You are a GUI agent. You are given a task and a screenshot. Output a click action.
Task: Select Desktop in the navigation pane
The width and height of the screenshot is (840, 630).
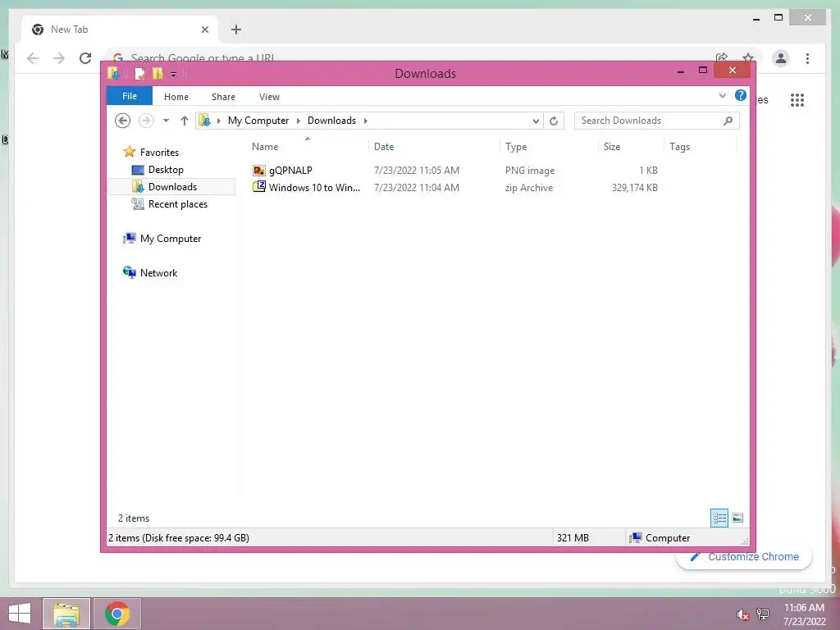click(x=166, y=169)
